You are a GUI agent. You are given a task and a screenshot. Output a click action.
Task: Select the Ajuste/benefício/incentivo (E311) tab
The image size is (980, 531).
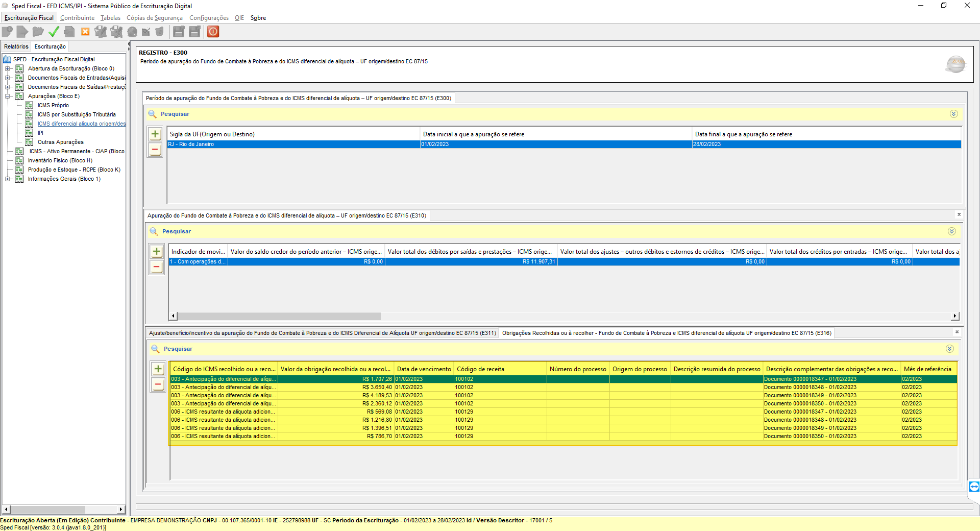pos(322,333)
